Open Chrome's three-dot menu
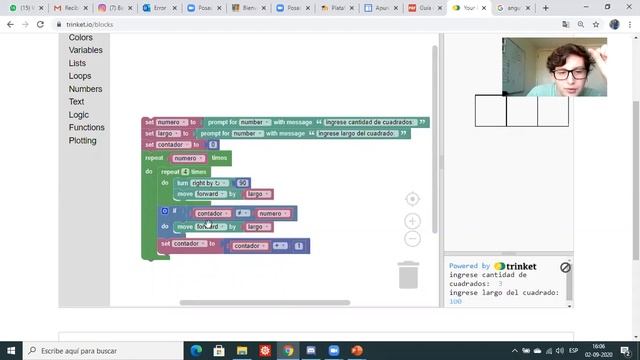640x360 pixels. click(630, 24)
